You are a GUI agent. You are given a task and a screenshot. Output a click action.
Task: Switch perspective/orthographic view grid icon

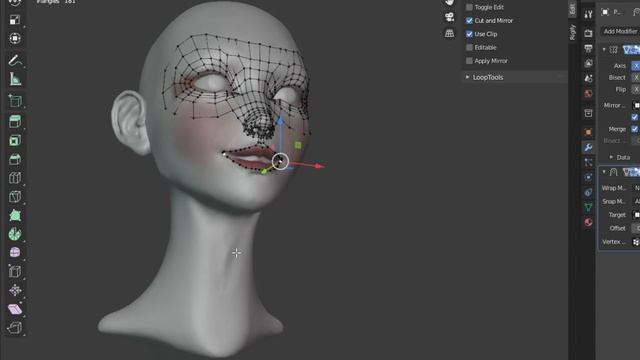click(449, 33)
